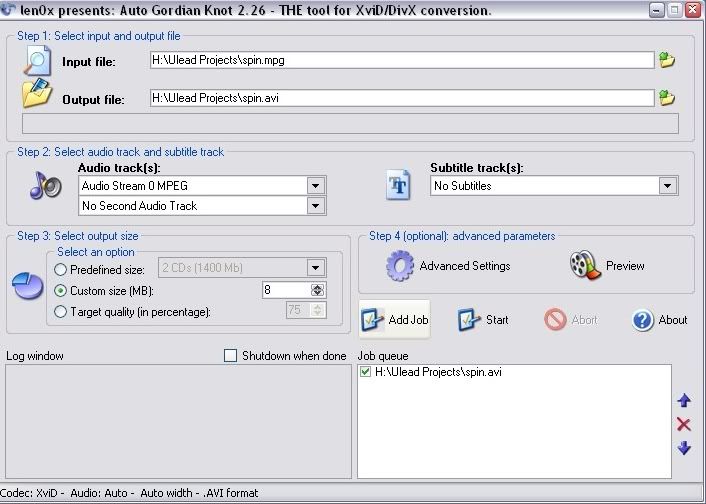The image size is (706, 504).
Task: Click the Input file path field
Action: pos(402,60)
